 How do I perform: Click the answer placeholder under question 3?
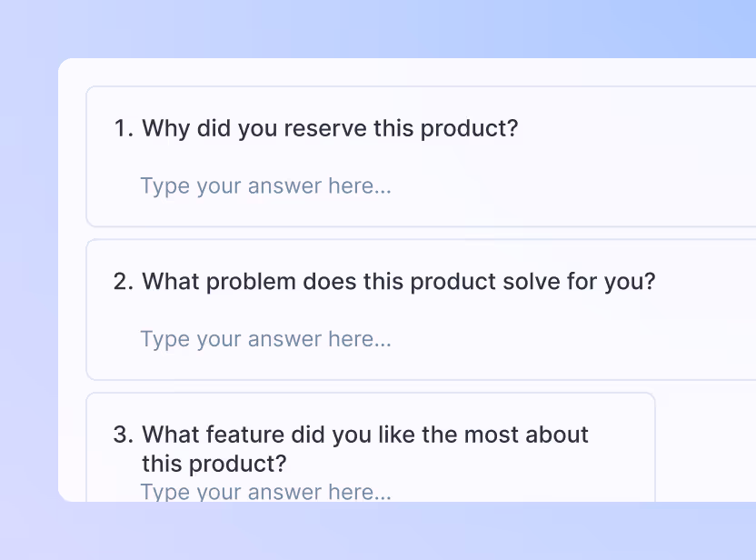click(265, 492)
